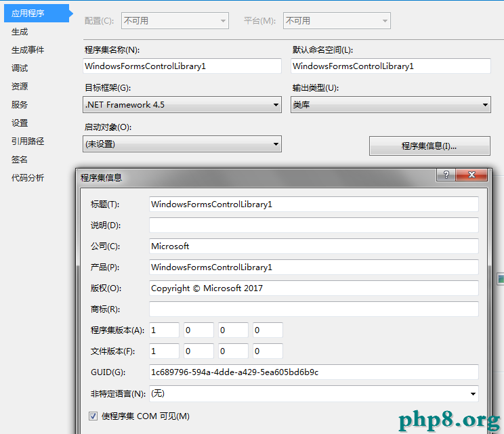Click the GUID input field
Viewport: 504px width, 434px height.
314,372
